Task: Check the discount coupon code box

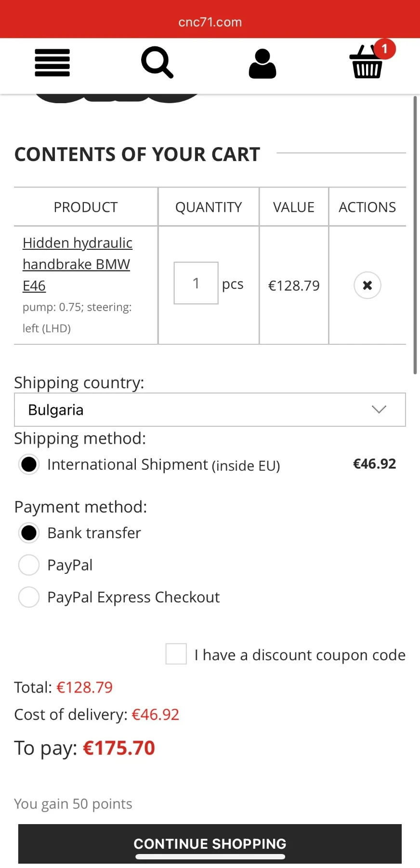Action: pyautogui.click(x=176, y=654)
